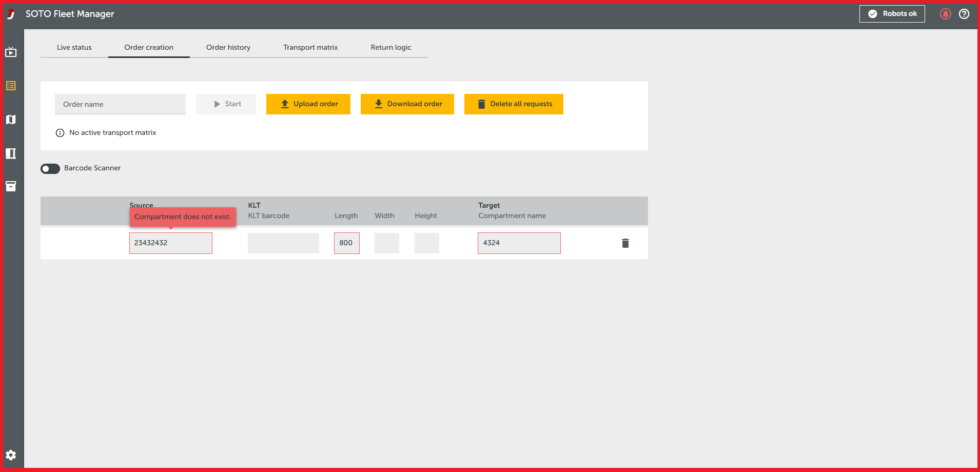
Task: Click the Length field showing 800
Action: click(x=347, y=243)
